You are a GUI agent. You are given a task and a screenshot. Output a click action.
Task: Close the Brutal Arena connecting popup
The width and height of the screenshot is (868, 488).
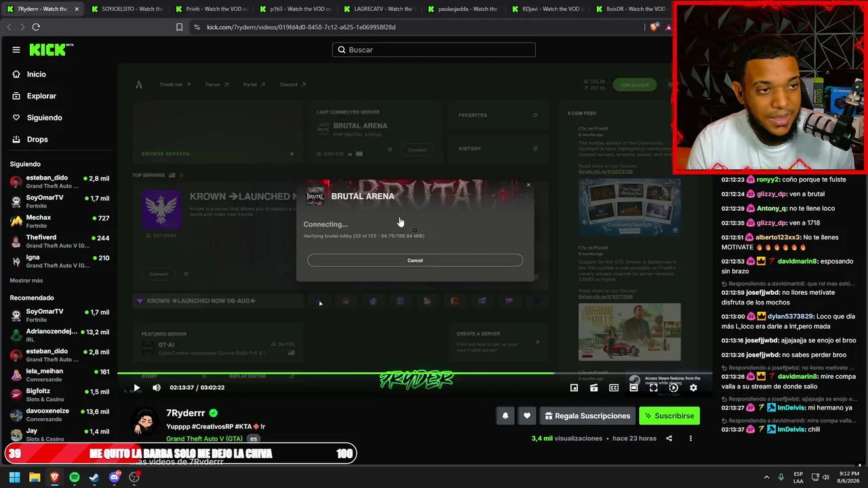click(x=528, y=185)
